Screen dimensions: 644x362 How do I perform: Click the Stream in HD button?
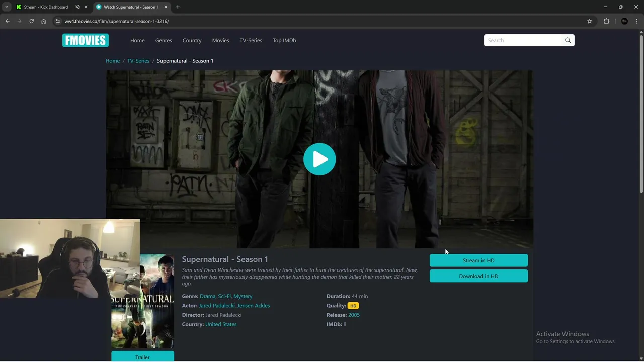478,260
